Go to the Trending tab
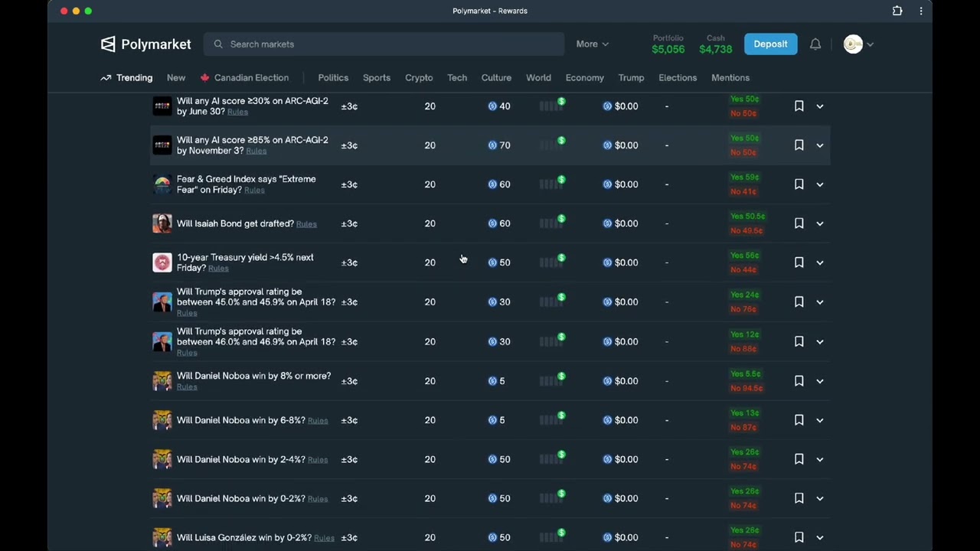The image size is (980, 551). click(126, 78)
